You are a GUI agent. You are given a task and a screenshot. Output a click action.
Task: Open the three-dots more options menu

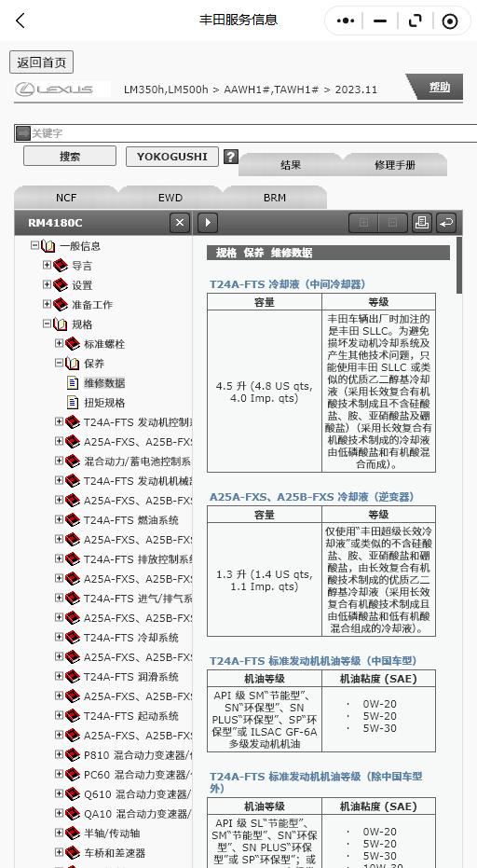346,21
